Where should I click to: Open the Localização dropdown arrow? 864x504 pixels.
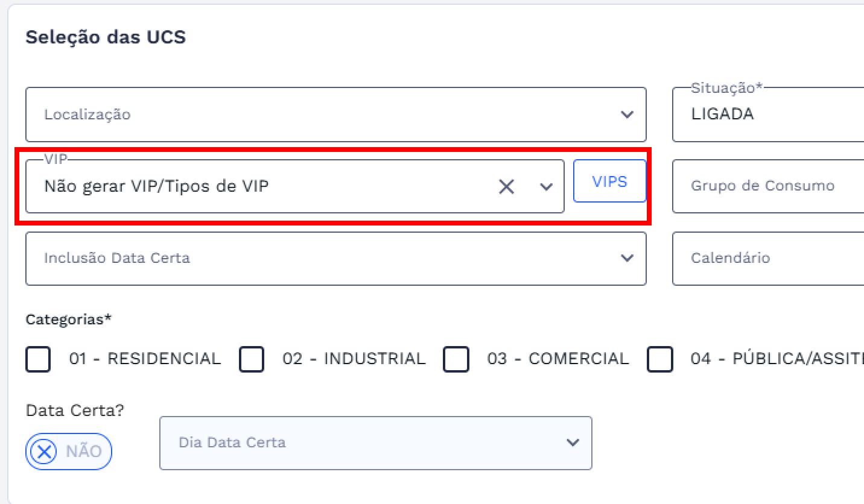(x=627, y=115)
